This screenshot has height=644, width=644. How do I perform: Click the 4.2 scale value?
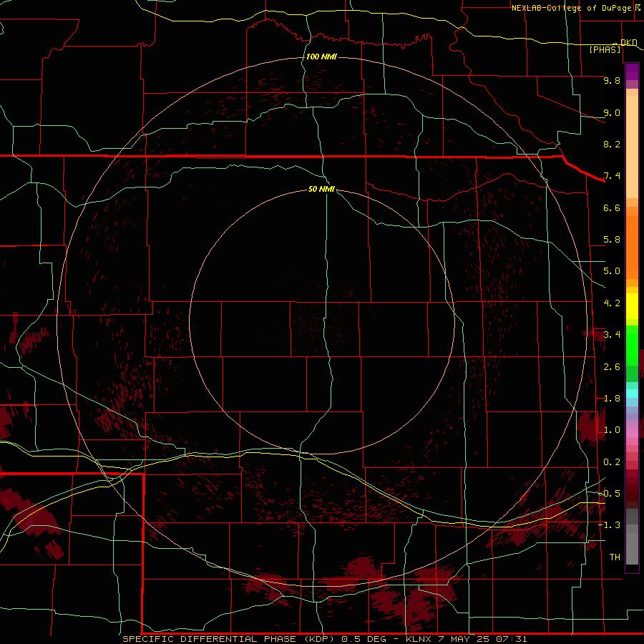[x=612, y=303]
